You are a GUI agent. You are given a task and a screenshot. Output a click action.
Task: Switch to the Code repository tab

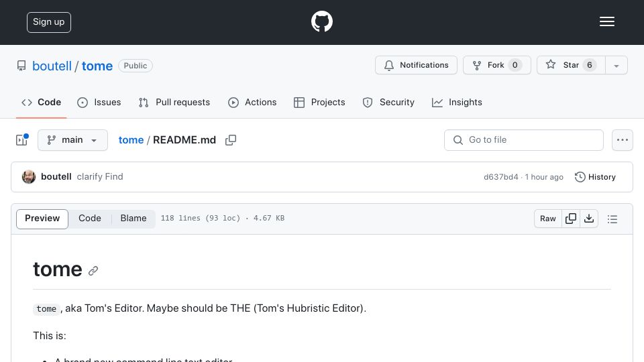(x=41, y=102)
